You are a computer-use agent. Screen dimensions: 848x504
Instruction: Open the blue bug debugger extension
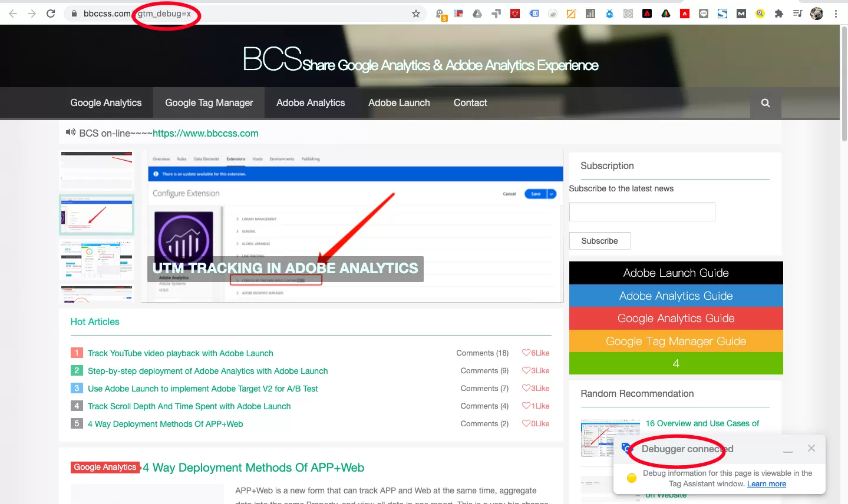click(x=609, y=14)
